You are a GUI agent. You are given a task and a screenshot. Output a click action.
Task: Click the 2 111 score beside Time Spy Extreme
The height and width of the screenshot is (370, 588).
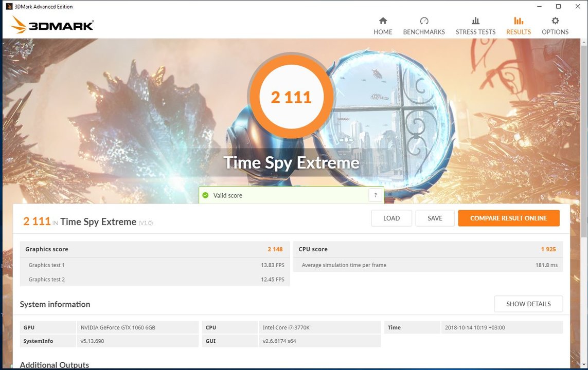click(37, 221)
